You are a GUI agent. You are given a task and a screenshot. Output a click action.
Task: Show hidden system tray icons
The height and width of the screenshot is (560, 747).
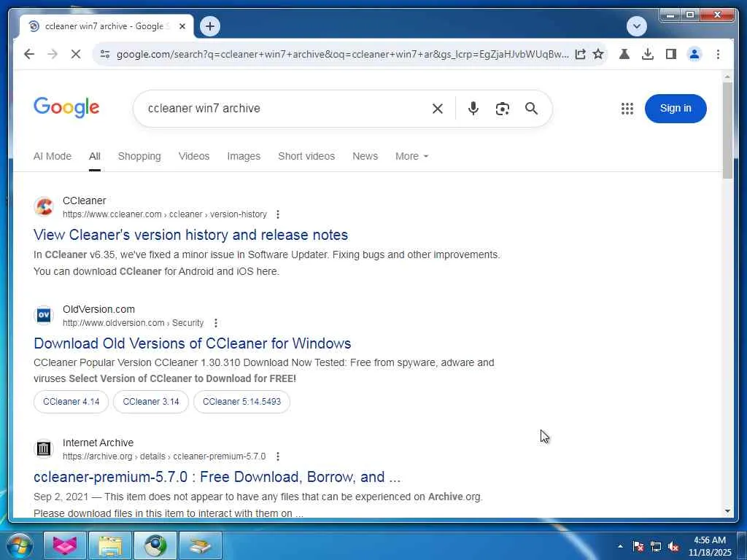pyautogui.click(x=620, y=546)
